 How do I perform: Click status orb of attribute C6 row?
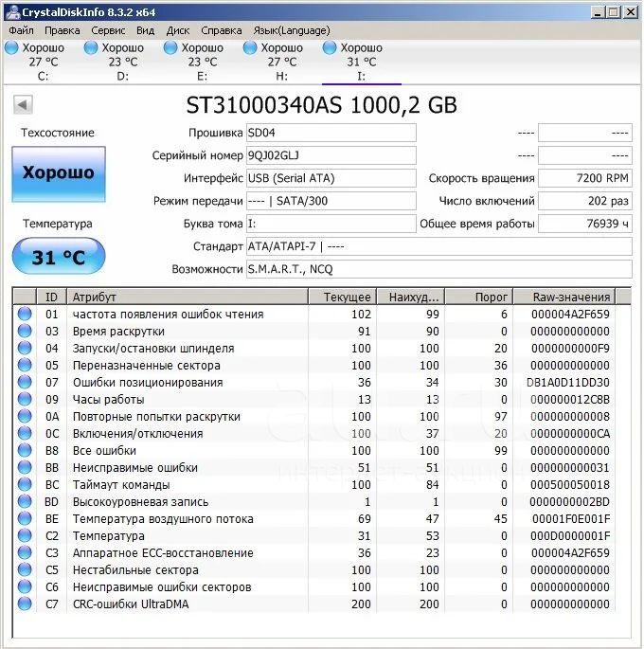click(25, 586)
